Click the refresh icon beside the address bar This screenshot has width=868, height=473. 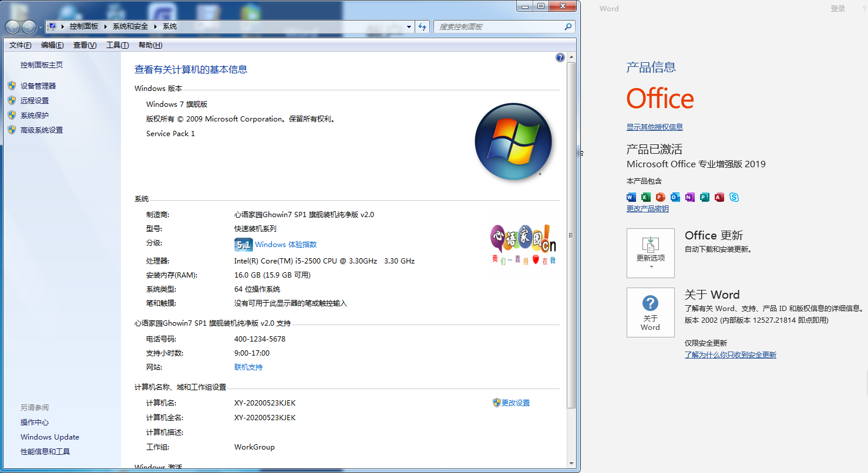click(422, 26)
